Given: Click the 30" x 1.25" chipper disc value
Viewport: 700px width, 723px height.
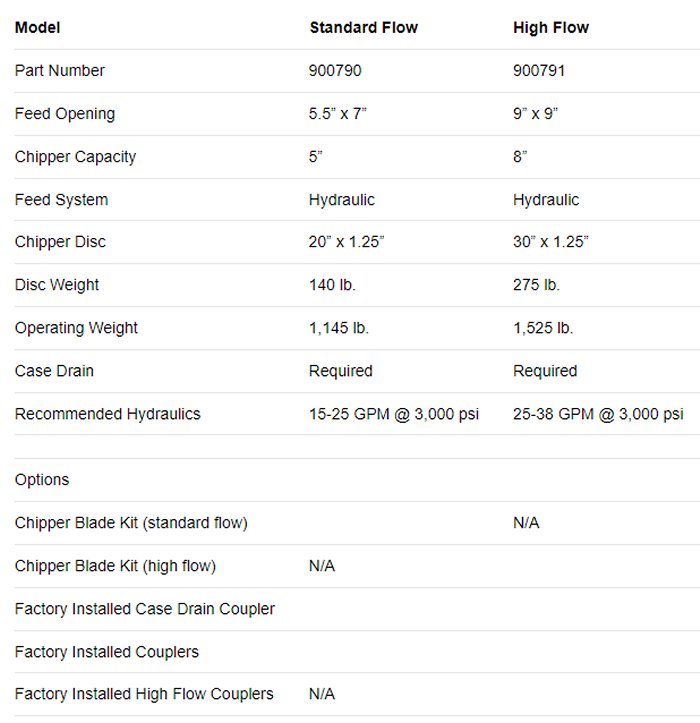Looking at the screenshot, I should [551, 242].
